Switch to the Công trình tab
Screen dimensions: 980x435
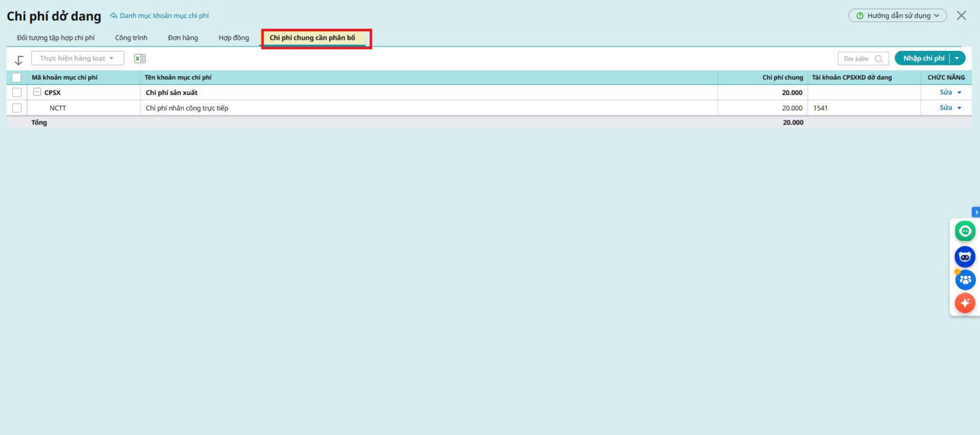(x=131, y=38)
